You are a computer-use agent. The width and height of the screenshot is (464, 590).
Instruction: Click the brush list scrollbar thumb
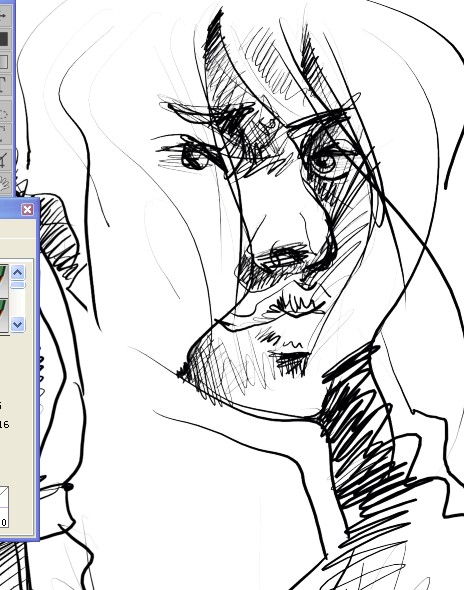tap(18, 285)
